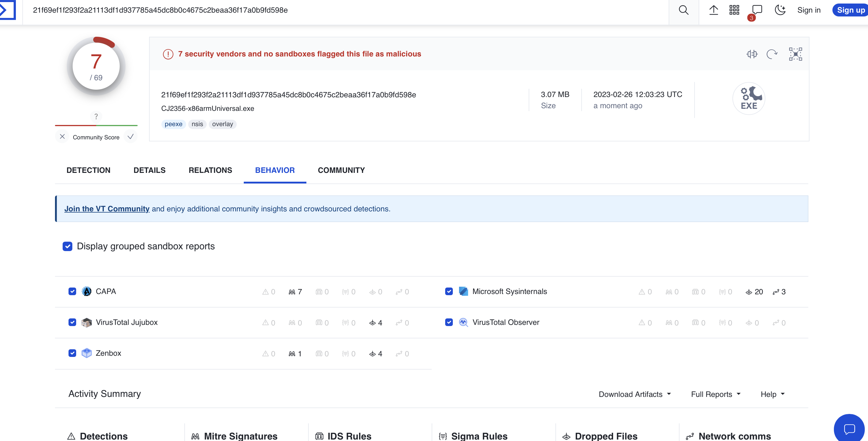Toggle dark mode moon icon

point(780,10)
